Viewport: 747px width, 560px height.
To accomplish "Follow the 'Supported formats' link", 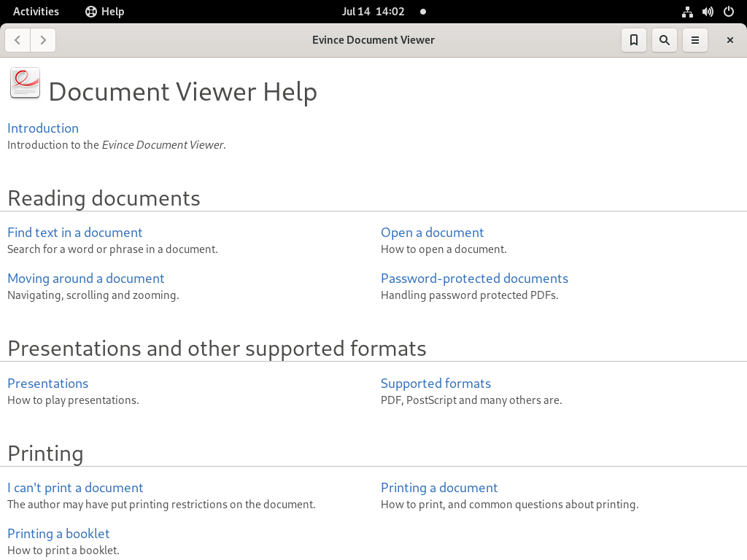I will pyautogui.click(x=436, y=384).
